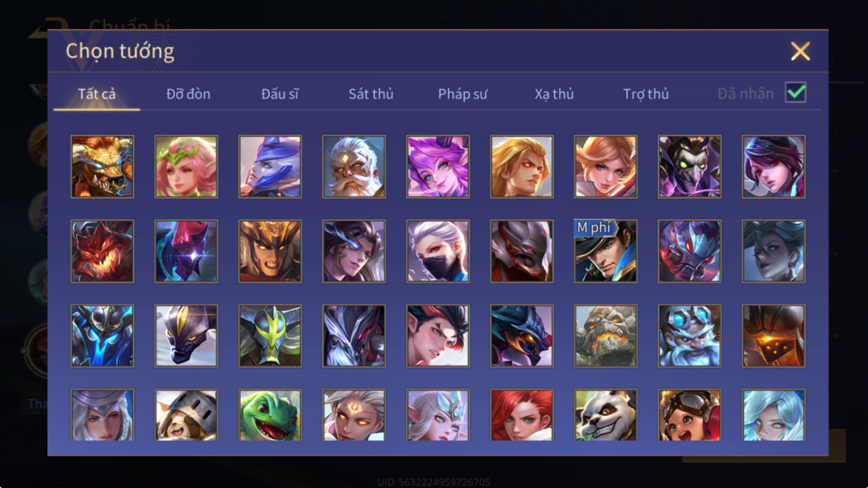Choose the green frog hero portrait

(270, 415)
